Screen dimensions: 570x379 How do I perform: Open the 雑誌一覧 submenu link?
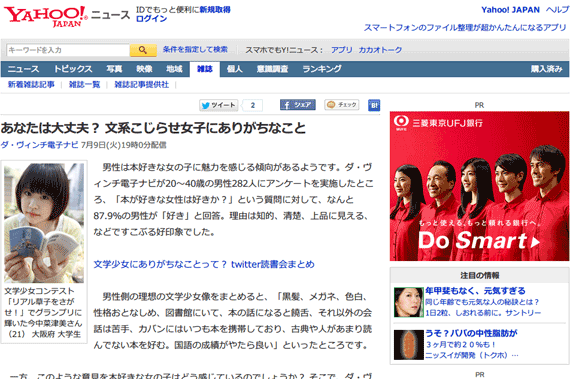coord(84,85)
